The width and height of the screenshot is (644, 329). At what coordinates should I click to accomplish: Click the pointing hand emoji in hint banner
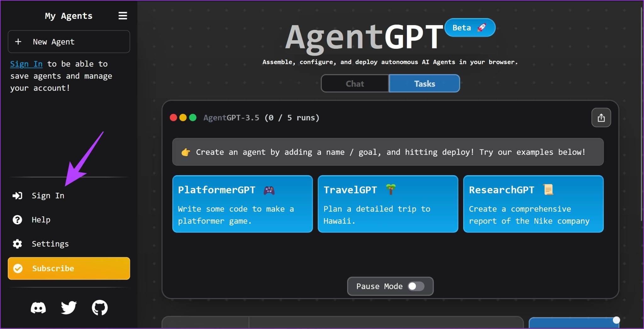click(186, 152)
